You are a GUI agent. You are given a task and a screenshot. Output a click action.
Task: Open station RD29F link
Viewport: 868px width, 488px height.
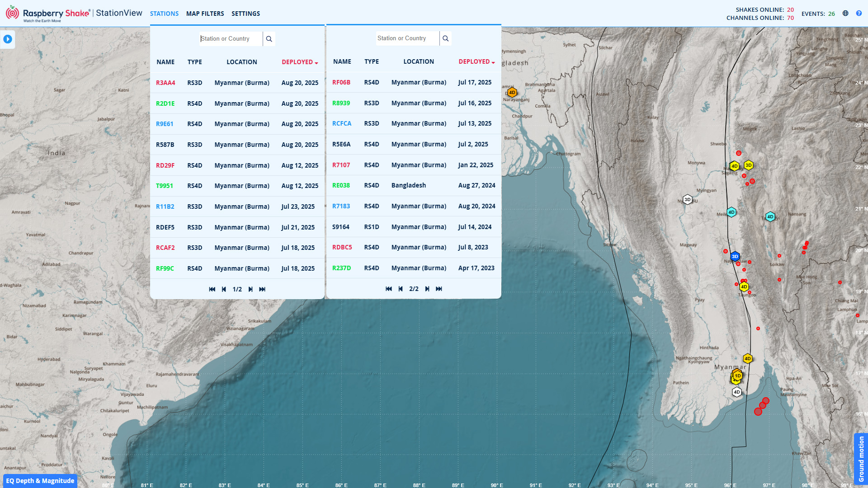[165, 166]
